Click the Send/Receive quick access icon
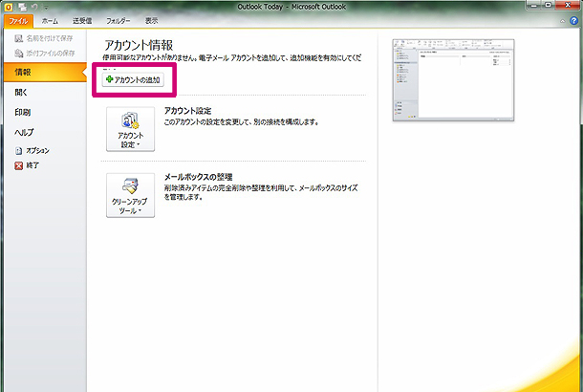583x392 pixels. (x=22, y=7)
